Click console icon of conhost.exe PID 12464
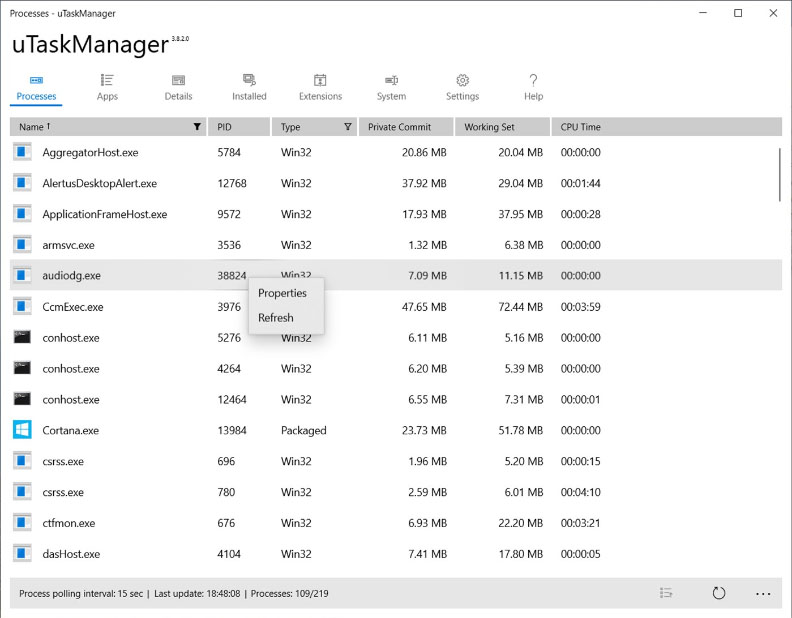This screenshot has height=618, width=792. click(22, 399)
